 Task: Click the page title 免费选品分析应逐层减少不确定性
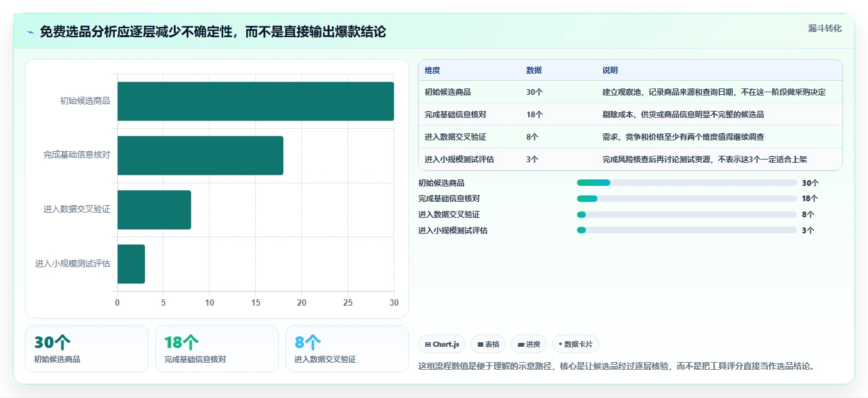[x=213, y=32]
